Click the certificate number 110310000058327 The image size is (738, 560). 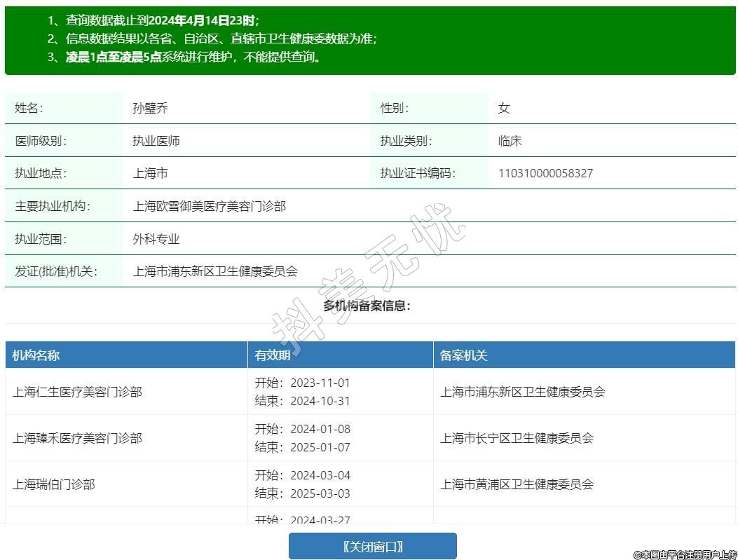(x=545, y=173)
